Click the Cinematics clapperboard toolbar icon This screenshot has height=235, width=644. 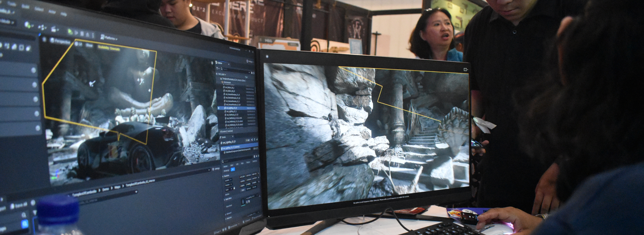coord(54,30)
